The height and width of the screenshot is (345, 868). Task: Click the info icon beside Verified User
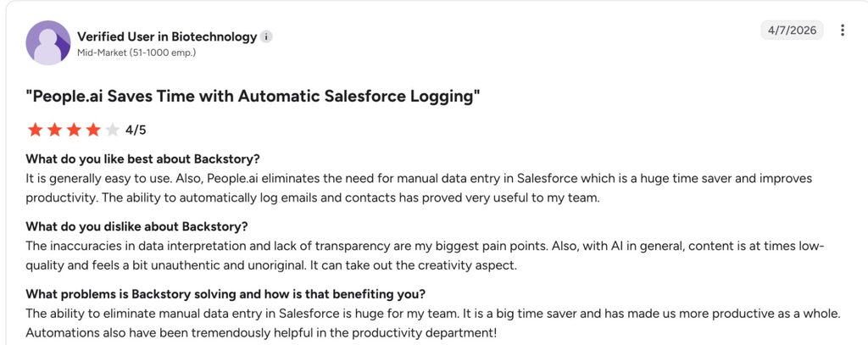pyautogui.click(x=266, y=37)
